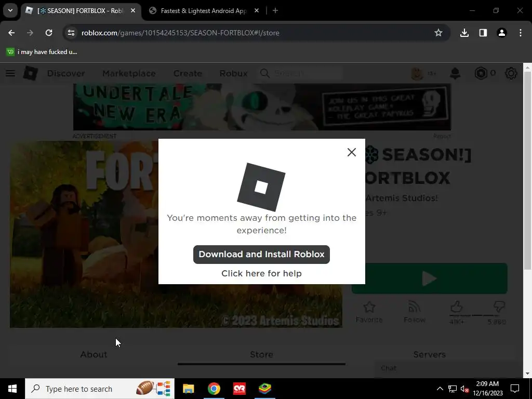
Task: Open the 'i may have fucked u...' bookmark
Action: [42, 52]
